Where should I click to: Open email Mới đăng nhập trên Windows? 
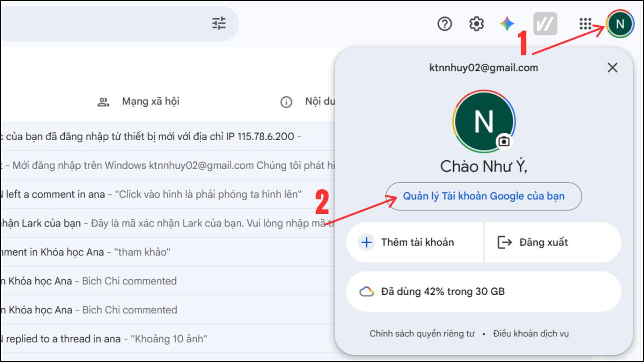(167, 165)
